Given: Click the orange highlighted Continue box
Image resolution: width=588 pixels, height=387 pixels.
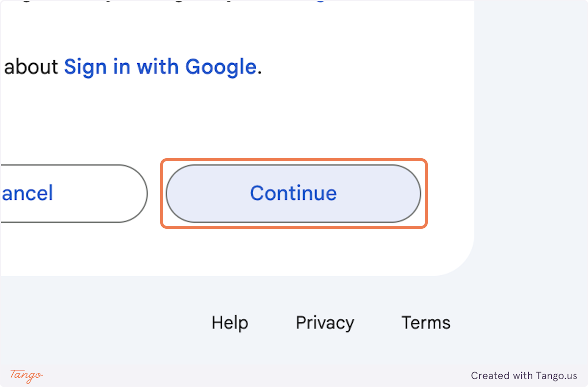Looking at the screenshot, I should pos(294,193).
